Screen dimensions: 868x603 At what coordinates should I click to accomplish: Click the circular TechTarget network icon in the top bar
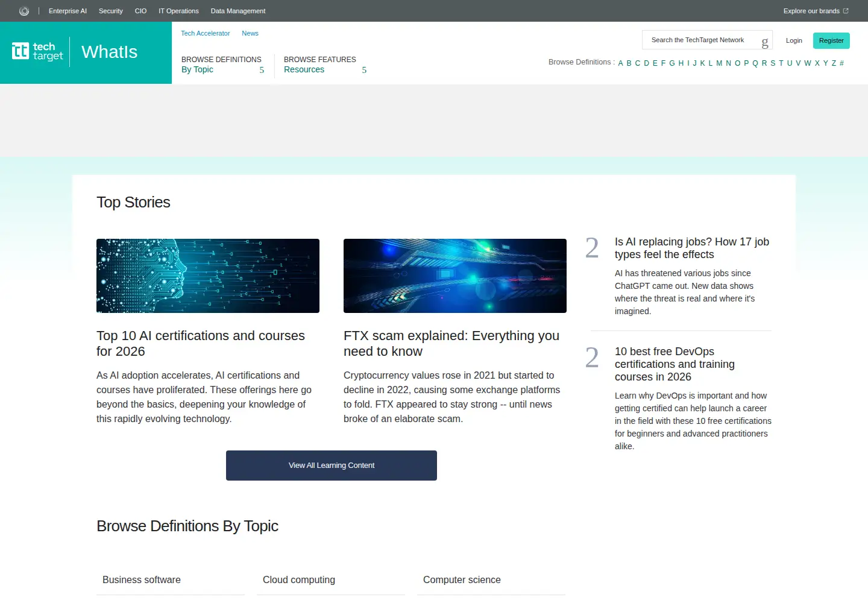click(24, 11)
